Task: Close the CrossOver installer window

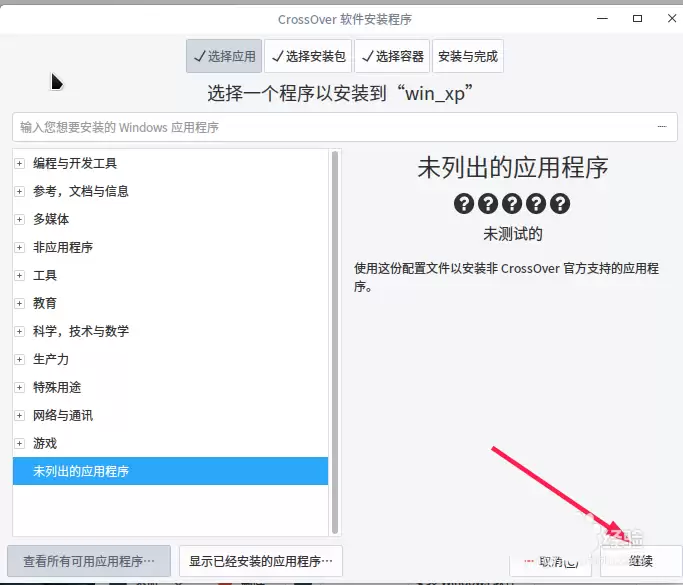Action: tap(672, 18)
